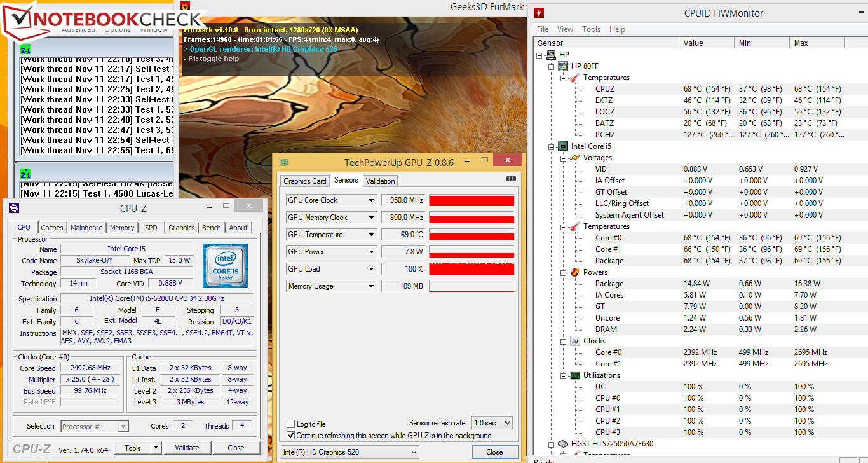Click the Powers flame icon in HWMonitor
Image resolution: width=868 pixels, height=463 pixels.
(574, 272)
